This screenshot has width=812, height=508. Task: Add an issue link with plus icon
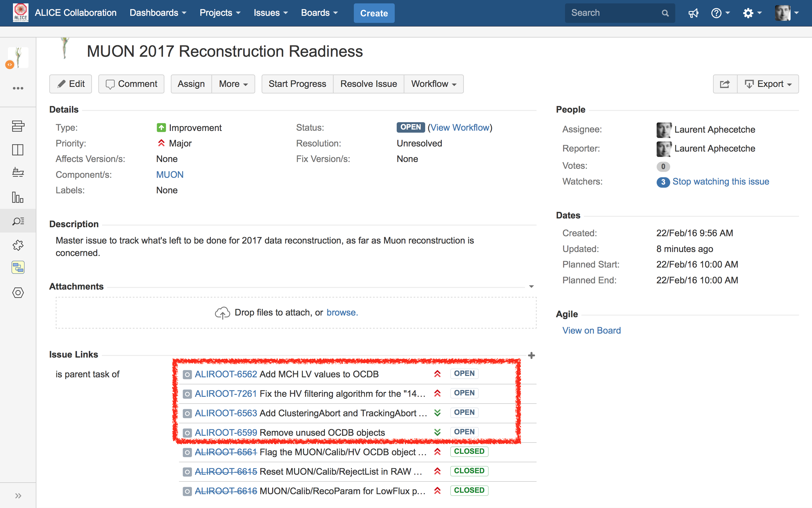pos(531,356)
